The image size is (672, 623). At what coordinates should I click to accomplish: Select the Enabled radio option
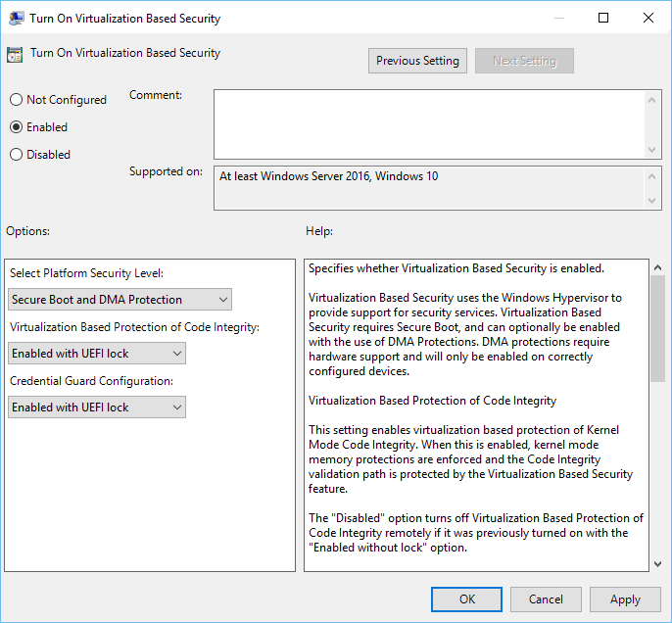click(x=16, y=127)
